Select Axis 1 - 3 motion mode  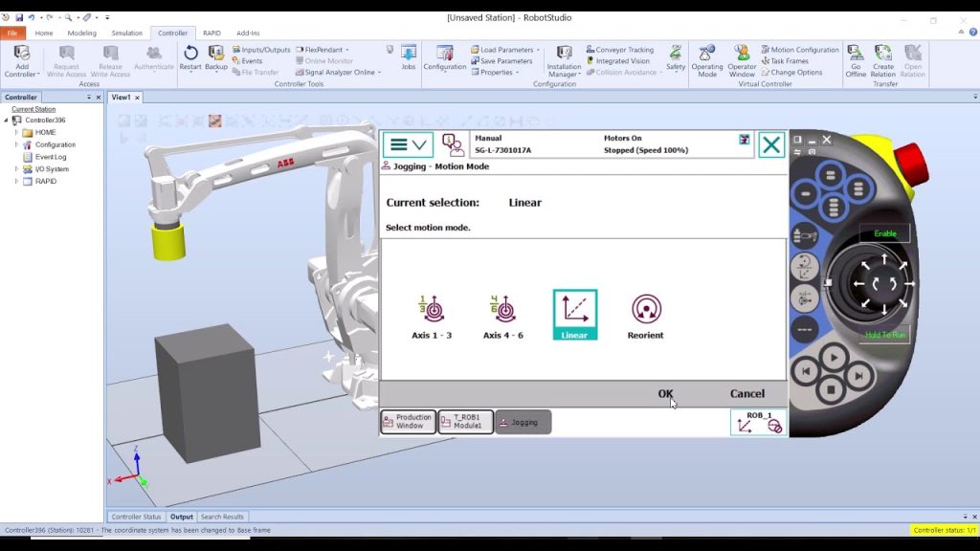pos(432,316)
